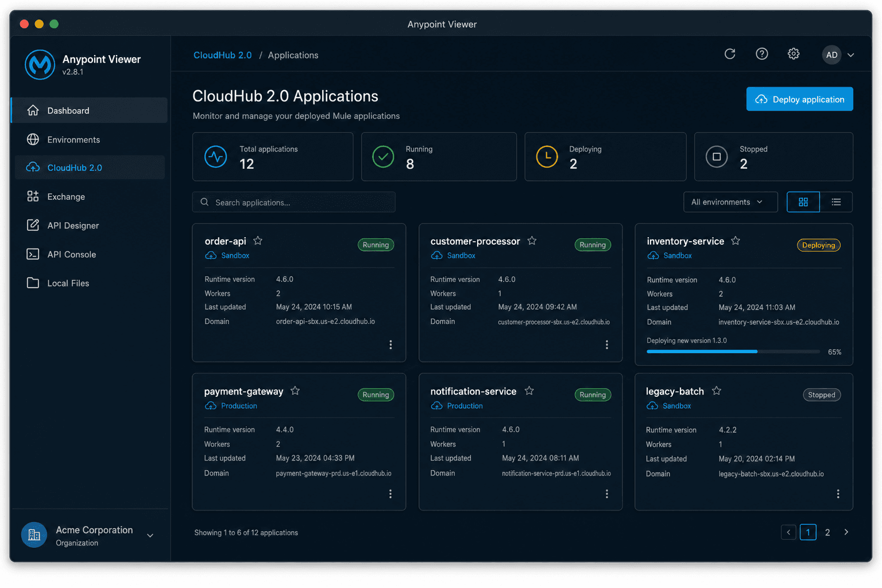The height and width of the screenshot is (588, 882).
Task: Click domain order-api-sbx.us-e2.cloudhub.io
Action: [326, 322]
